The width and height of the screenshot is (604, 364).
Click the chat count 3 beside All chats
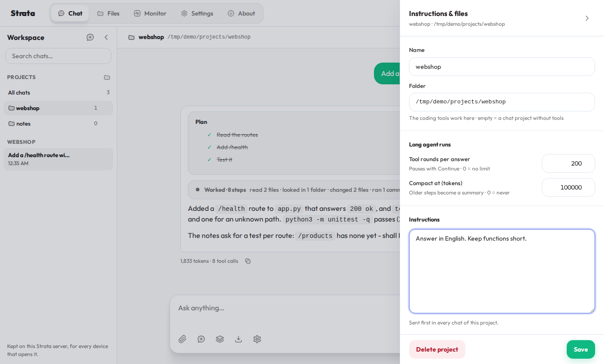pos(108,92)
